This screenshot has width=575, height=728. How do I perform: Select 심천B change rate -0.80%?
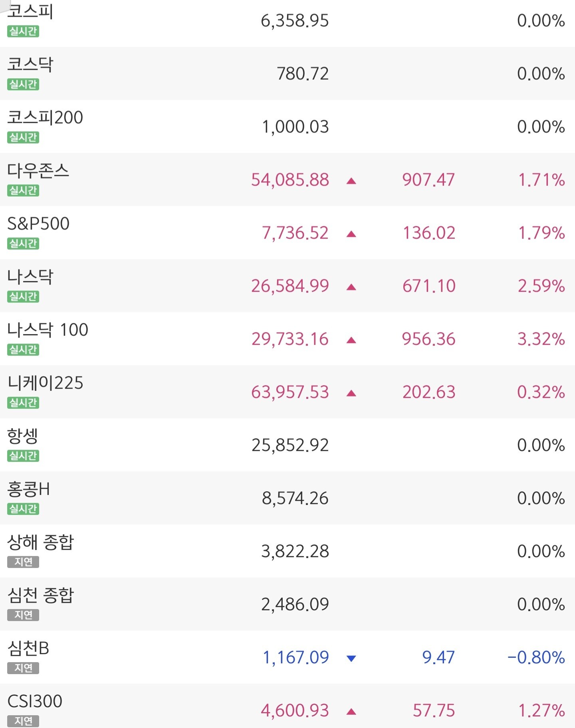pos(536,657)
